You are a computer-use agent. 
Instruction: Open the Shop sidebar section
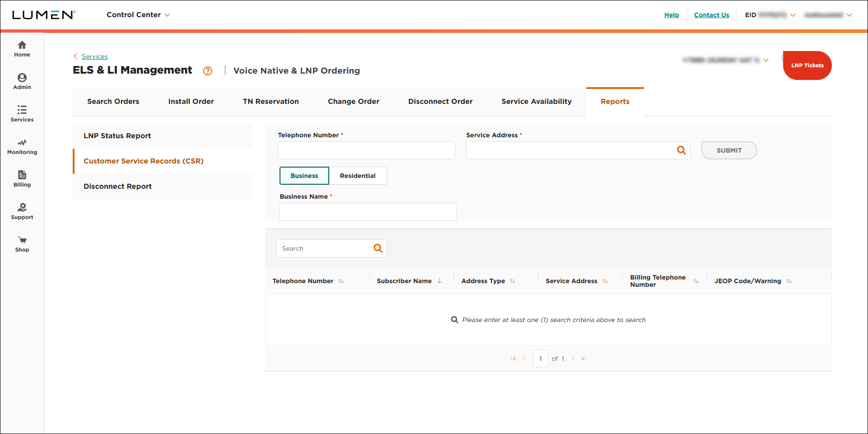[x=22, y=244]
